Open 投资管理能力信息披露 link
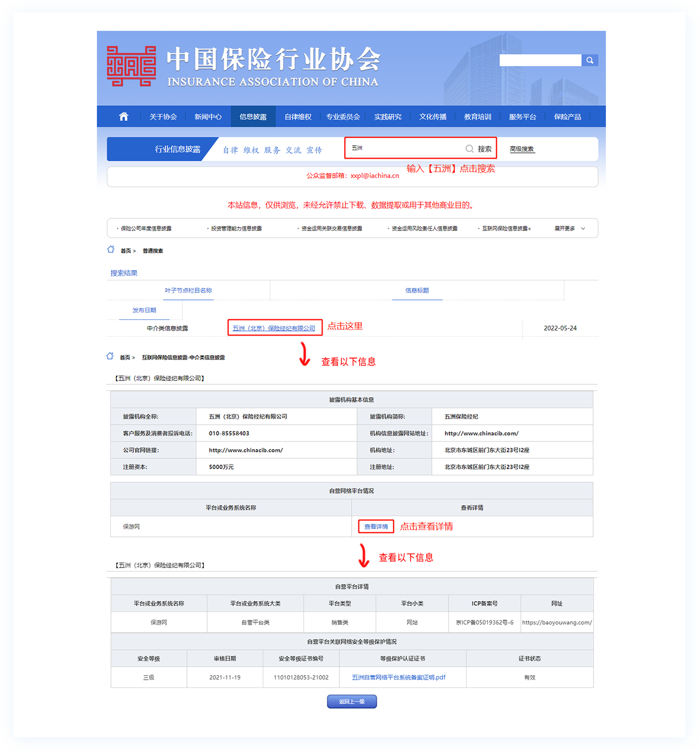 (x=236, y=229)
